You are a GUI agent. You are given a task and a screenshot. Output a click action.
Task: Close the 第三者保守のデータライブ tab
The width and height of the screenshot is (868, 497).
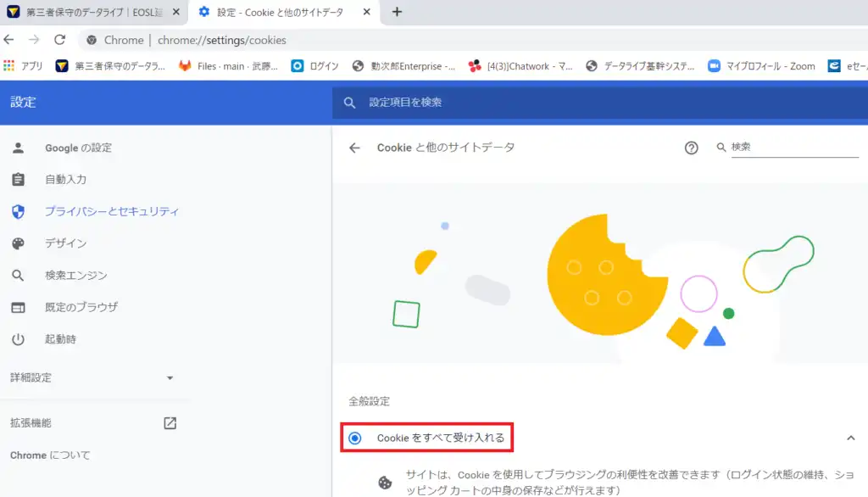pyautogui.click(x=176, y=12)
